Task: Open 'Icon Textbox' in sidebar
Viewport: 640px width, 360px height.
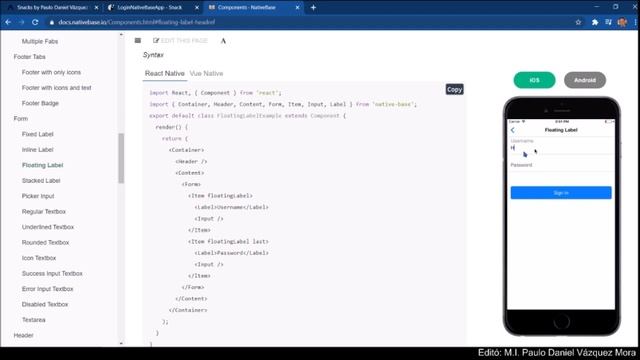Action: pyautogui.click(x=39, y=258)
